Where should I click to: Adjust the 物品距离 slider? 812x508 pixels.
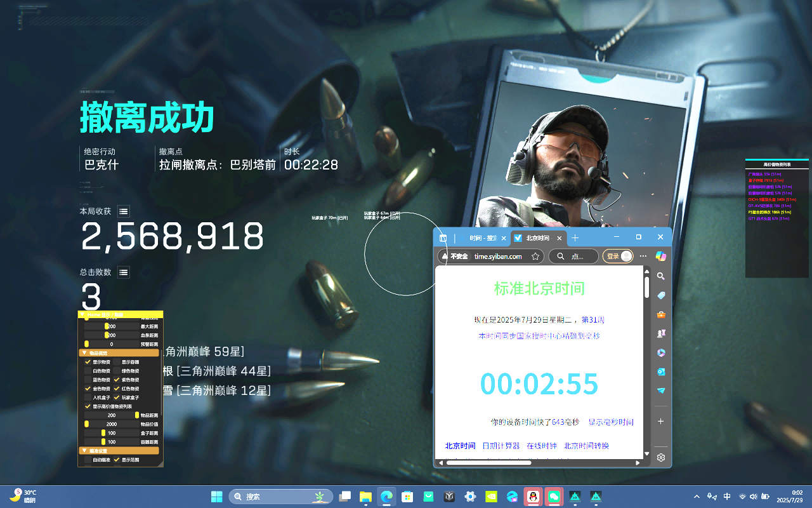(x=112, y=415)
